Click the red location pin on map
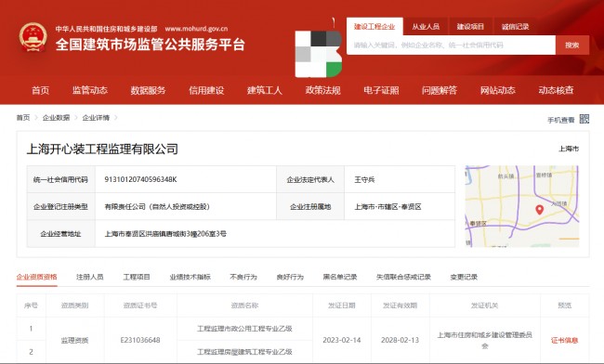Screen dimensions: 604x364 point(539,210)
